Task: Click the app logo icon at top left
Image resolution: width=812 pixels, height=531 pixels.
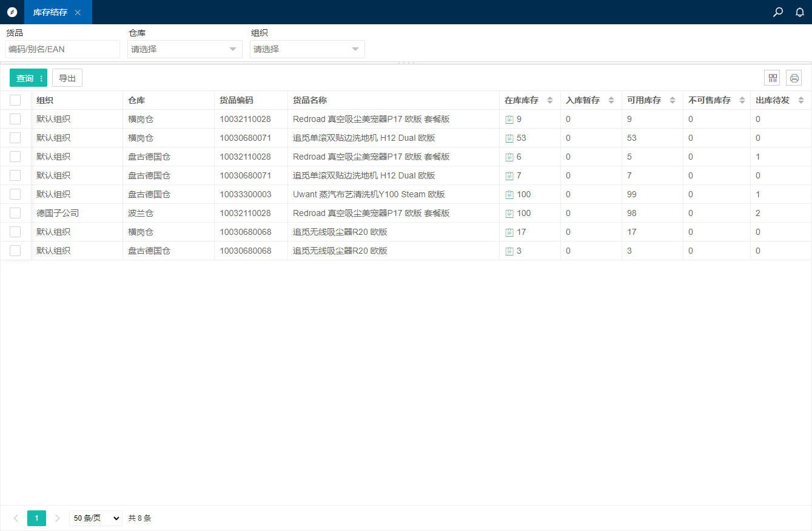Action: pos(12,12)
